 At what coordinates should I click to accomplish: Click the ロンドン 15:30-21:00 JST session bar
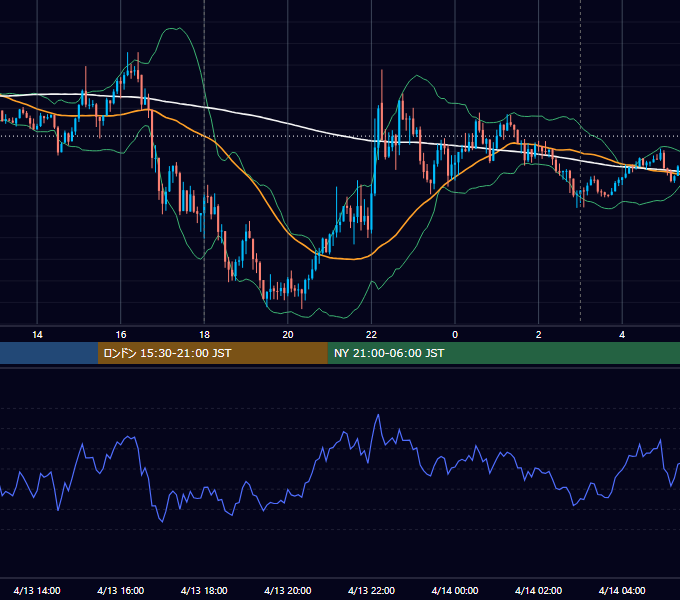tap(212, 353)
